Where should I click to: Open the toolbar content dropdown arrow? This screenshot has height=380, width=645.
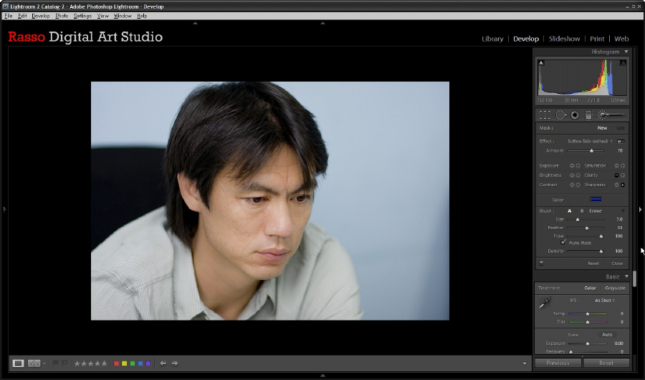(x=524, y=364)
